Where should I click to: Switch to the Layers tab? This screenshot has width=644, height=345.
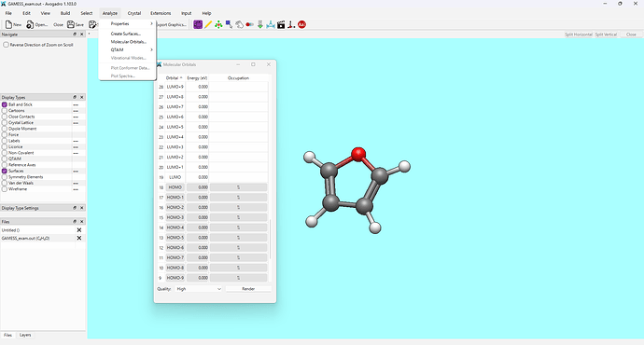coord(25,335)
